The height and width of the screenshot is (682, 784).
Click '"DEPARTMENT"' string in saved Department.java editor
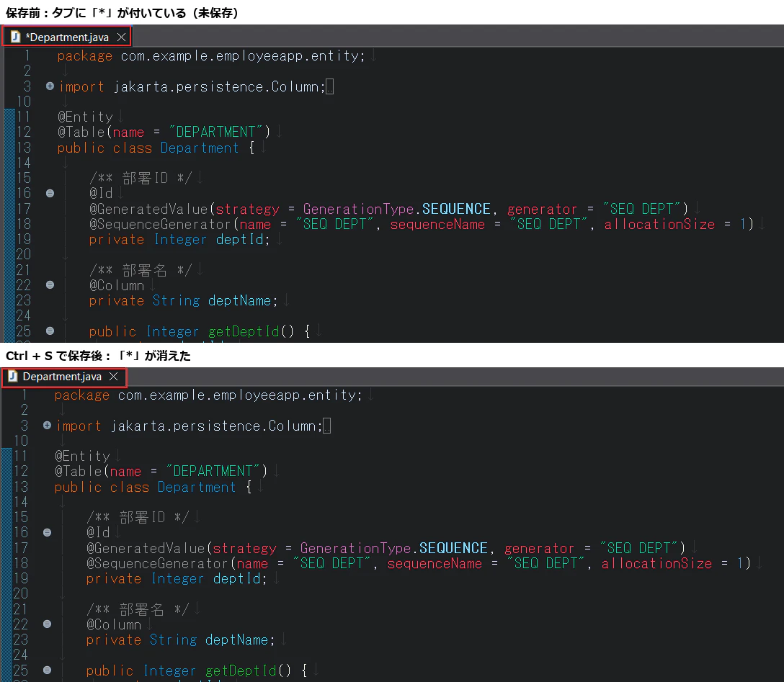click(x=213, y=471)
